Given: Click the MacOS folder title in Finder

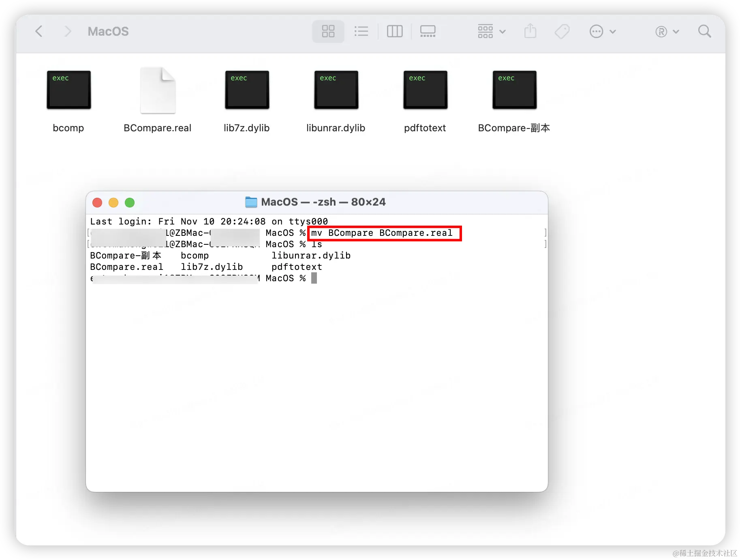Looking at the screenshot, I should 108,31.
